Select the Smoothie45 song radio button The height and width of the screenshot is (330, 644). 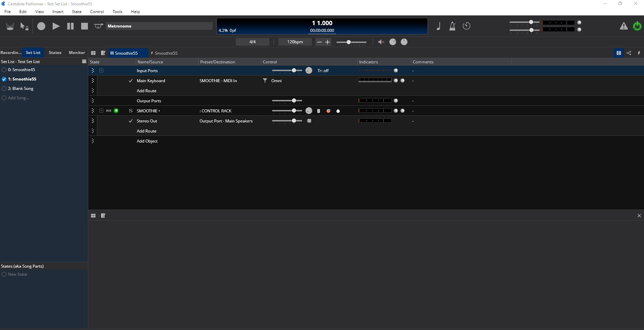tap(4, 70)
